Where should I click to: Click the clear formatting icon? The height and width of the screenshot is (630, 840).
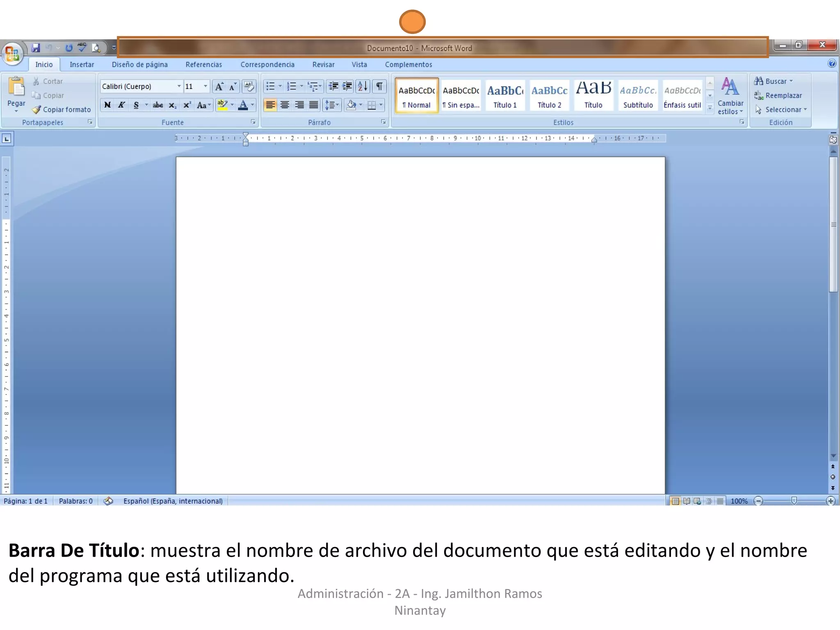tap(249, 86)
